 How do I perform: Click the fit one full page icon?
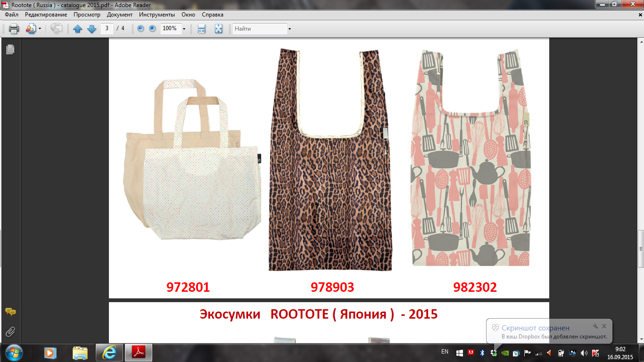[218, 29]
